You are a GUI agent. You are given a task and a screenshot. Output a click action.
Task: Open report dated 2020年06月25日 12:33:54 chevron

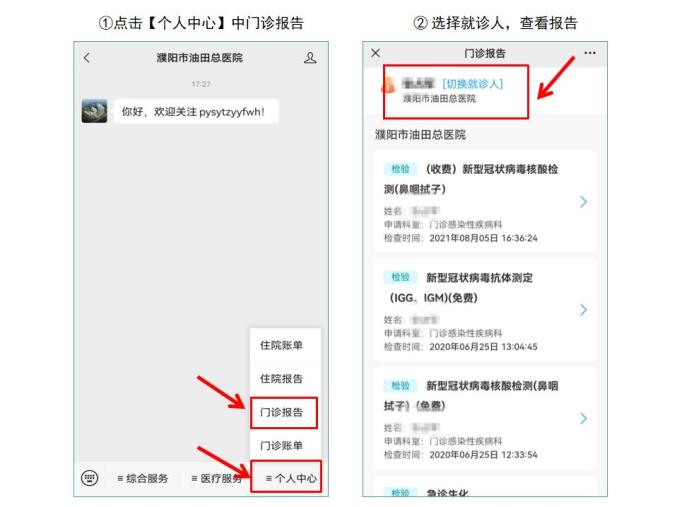point(583,418)
